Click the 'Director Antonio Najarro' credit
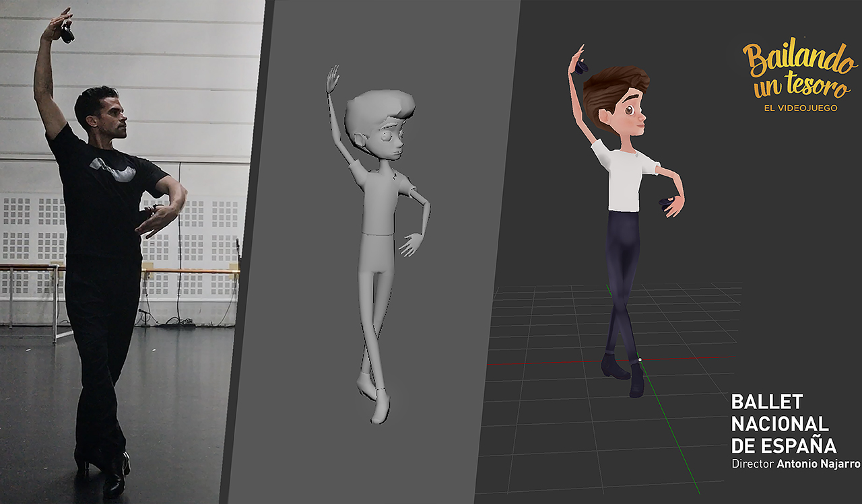Screen dimensions: 862x504 tap(796, 464)
